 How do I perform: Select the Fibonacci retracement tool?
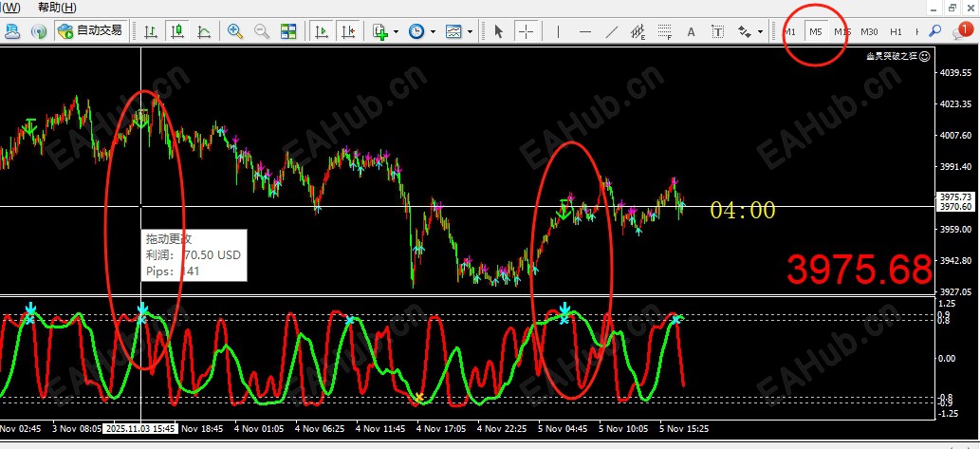tap(664, 31)
